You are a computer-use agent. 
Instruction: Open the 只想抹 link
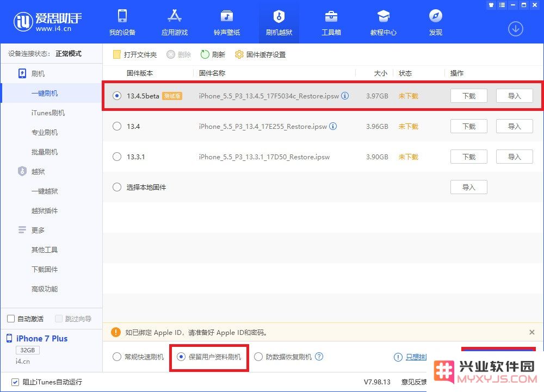click(416, 357)
